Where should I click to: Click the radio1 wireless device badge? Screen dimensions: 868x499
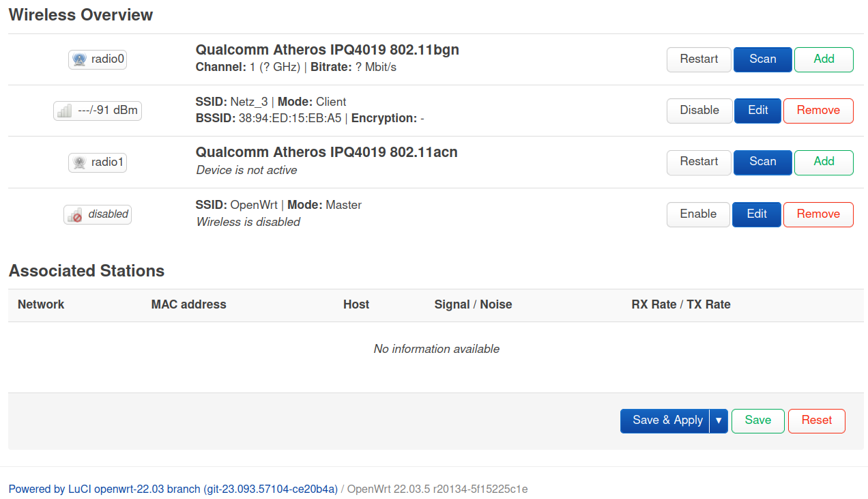point(98,162)
